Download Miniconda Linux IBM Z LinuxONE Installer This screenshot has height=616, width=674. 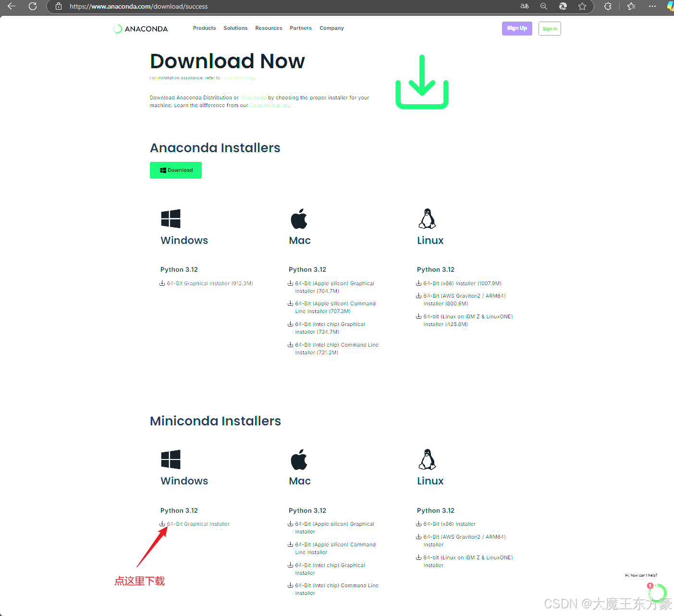(x=468, y=561)
